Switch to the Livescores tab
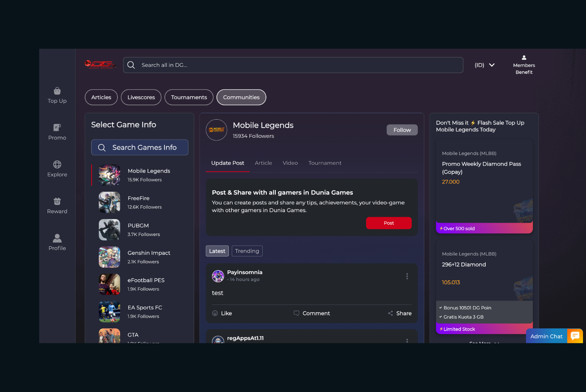The width and height of the screenshot is (586, 392). [141, 97]
